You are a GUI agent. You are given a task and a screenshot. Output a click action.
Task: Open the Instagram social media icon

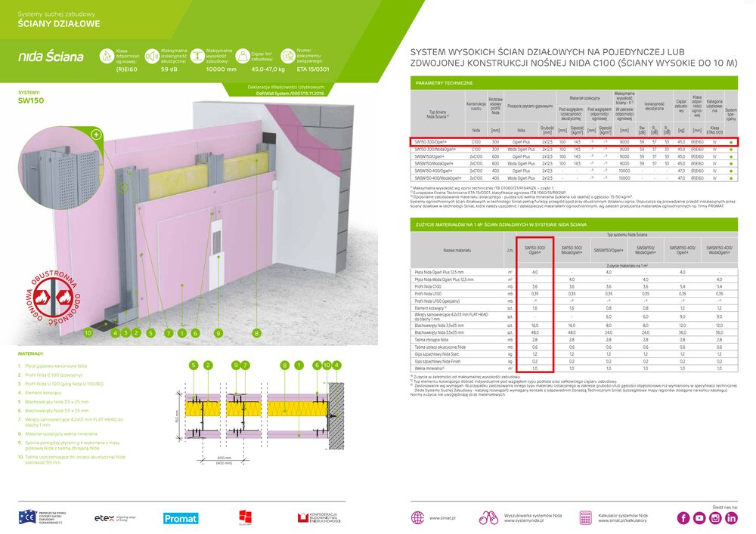[x=715, y=517]
